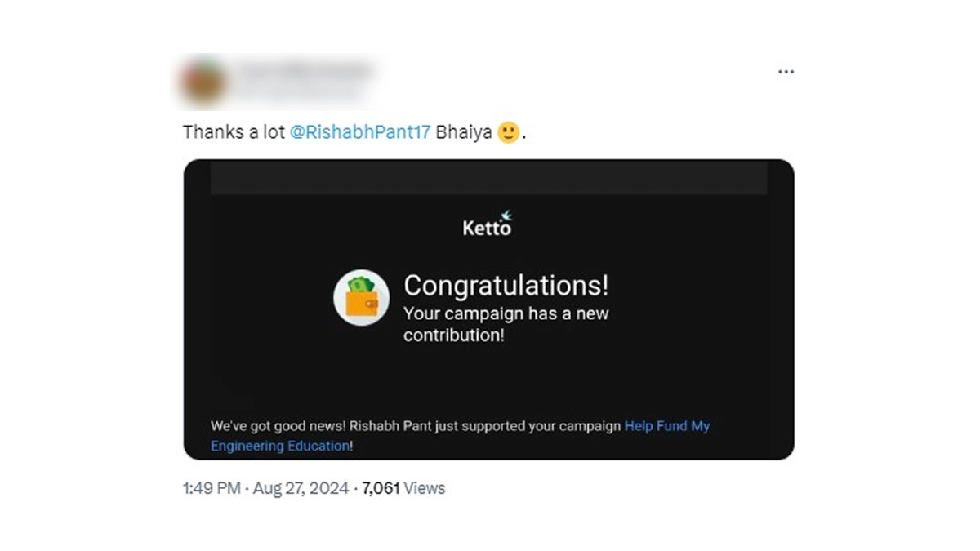Click the Aug 27, 2024 date

[301, 488]
